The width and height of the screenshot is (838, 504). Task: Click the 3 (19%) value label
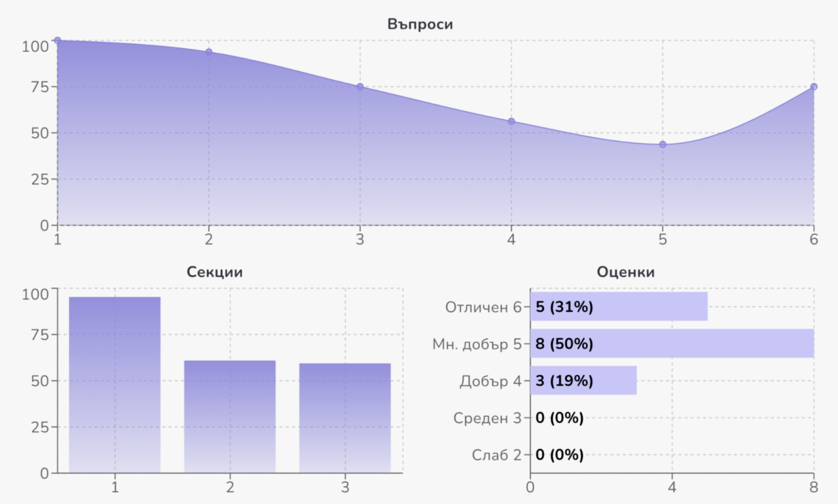pos(564,381)
